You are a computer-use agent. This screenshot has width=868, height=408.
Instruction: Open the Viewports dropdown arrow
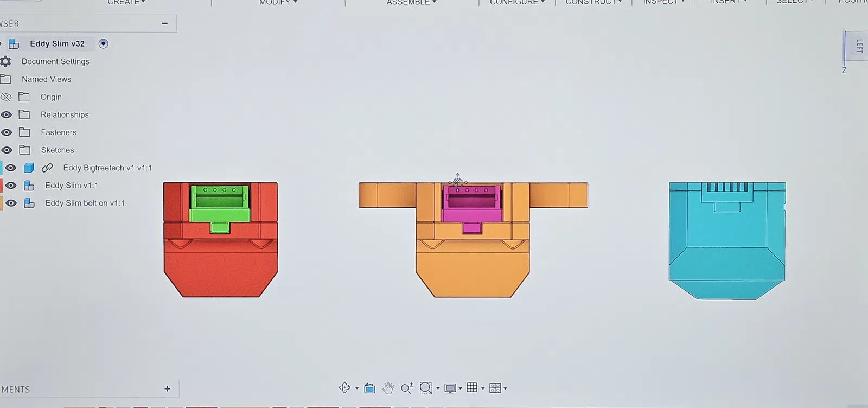point(505,388)
